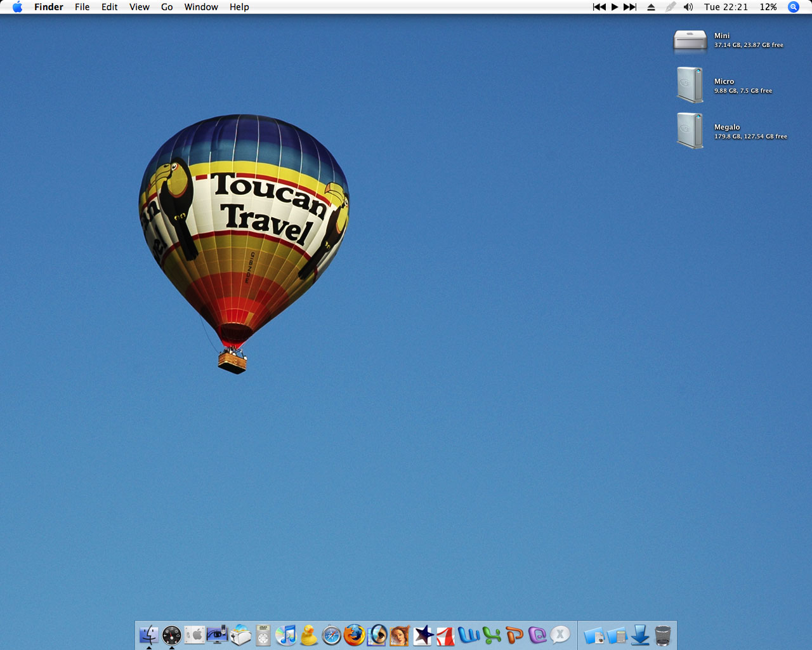Open Microsoft Entourage from the Dock

(537, 635)
